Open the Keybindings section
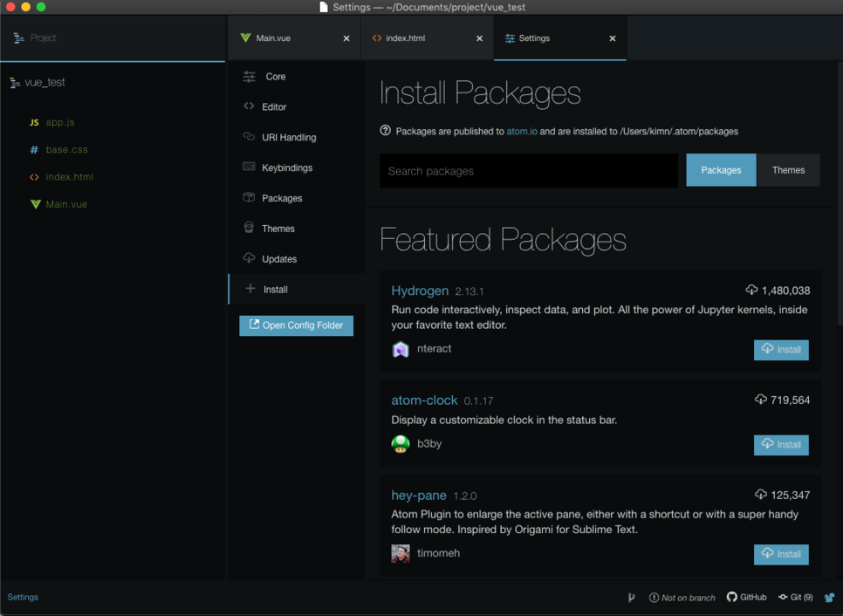Viewport: 843px width, 616px height. [x=297, y=168]
